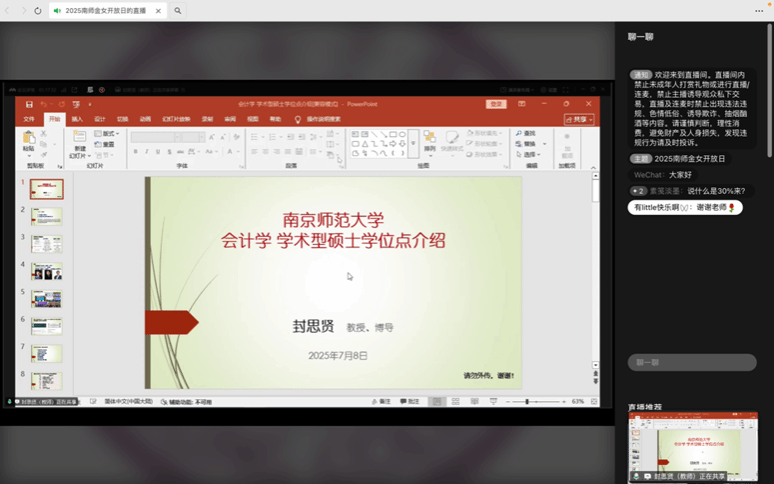Toggle Bold formatting in the font group
The height and width of the screenshot is (484, 774).
[135, 152]
